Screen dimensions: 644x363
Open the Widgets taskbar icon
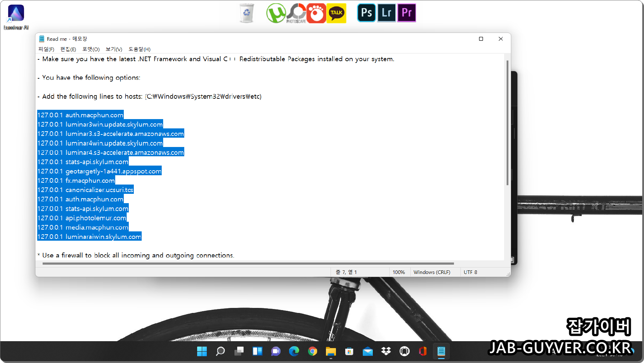[257, 351]
